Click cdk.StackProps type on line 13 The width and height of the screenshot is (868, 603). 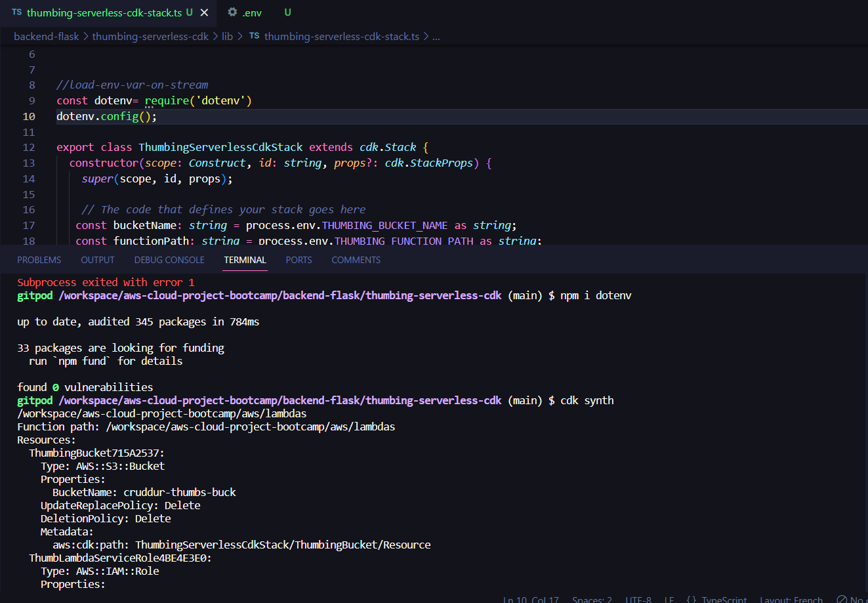[429, 163]
